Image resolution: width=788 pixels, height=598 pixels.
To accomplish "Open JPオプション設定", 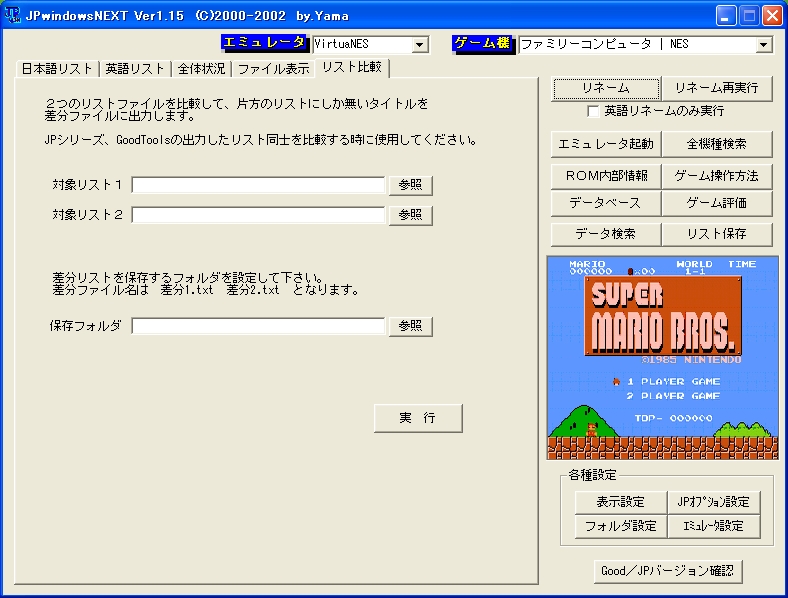I will [714, 502].
